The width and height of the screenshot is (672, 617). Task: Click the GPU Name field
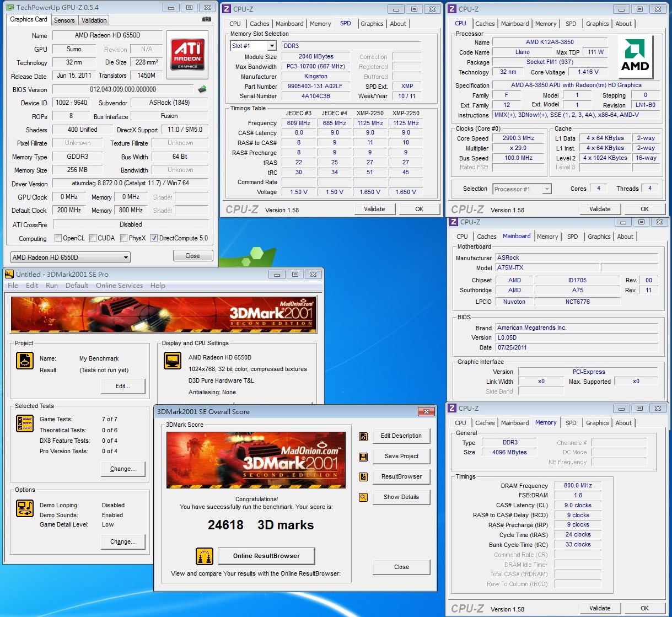click(x=107, y=35)
